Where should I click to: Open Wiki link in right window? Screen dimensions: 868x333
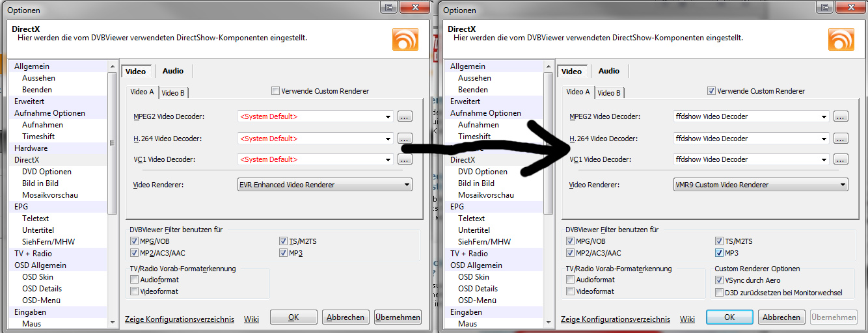687,319
